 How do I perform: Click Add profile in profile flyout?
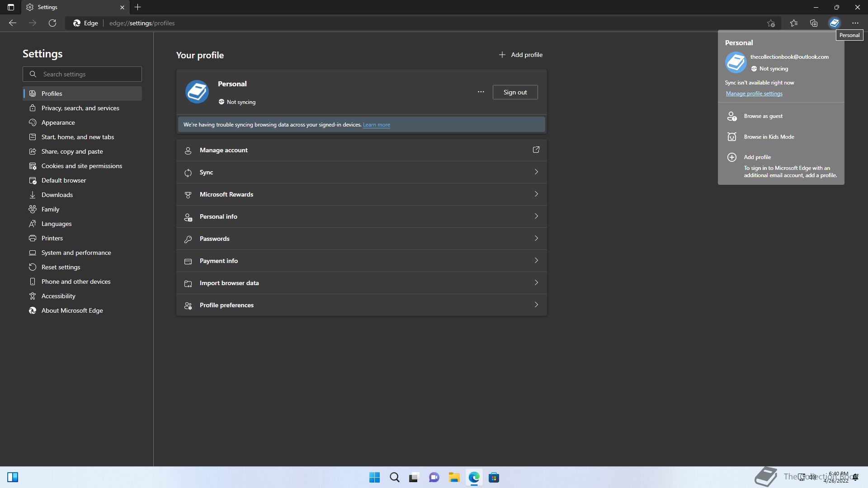pos(781,166)
